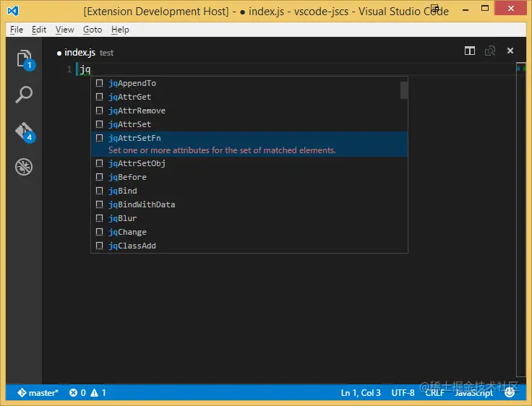Open the Explorer view in sidebar
Screen dimensions: 532x406
click(x=24, y=59)
